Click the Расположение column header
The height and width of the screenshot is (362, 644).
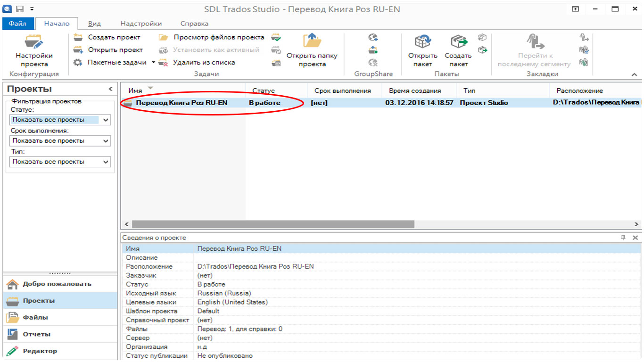tap(595, 90)
